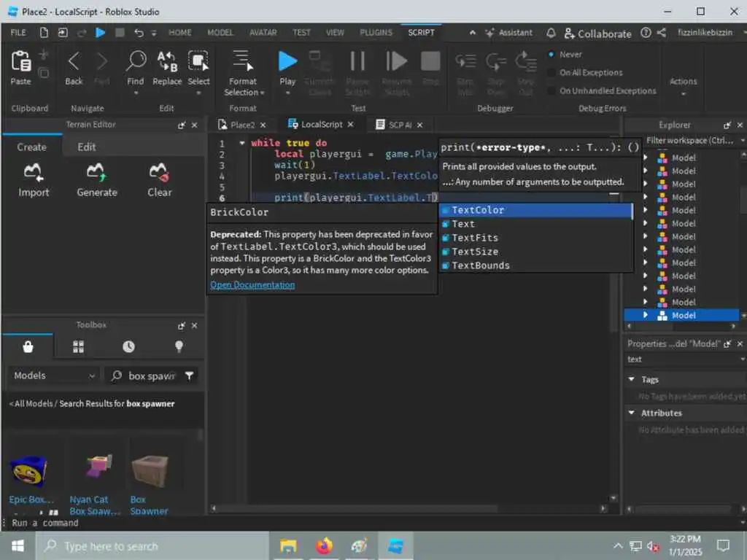Image resolution: width=747 pixels, height=560 pixels.
Task: Click the editor horizontal scrollbar
Action: coord(357,508)
